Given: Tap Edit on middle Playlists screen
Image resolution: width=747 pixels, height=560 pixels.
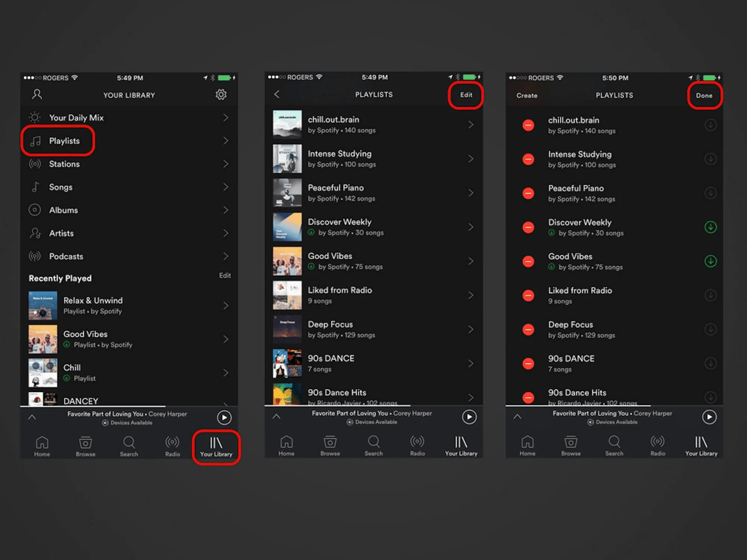Looking at the screenshot, I should tap(466, 95).
